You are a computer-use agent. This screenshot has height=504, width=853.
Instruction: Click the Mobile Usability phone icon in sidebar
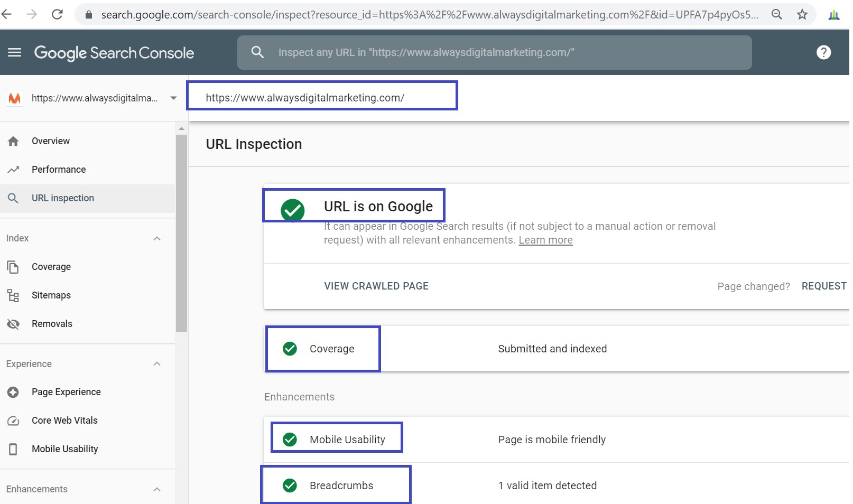[x=13, y=449]
